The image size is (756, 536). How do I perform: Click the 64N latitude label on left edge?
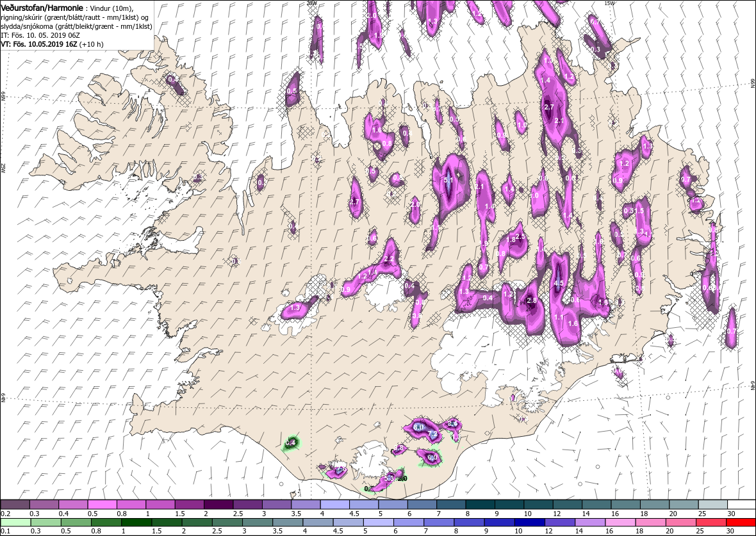tap(3, 398)
